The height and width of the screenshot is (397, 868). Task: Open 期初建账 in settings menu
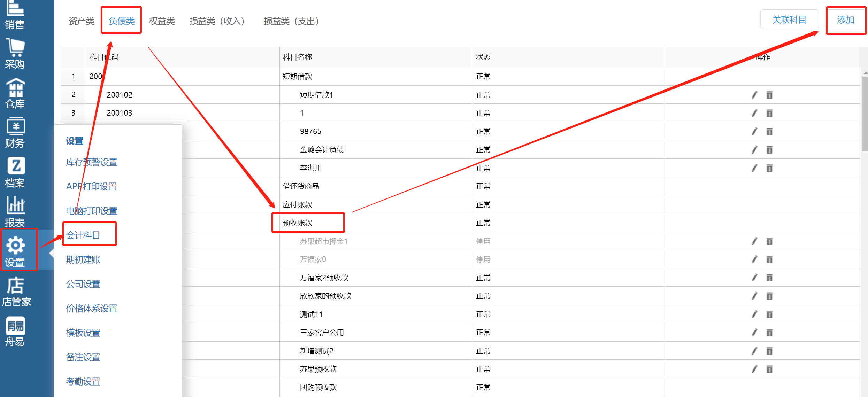pyautogui.click(x=83, y=260)
